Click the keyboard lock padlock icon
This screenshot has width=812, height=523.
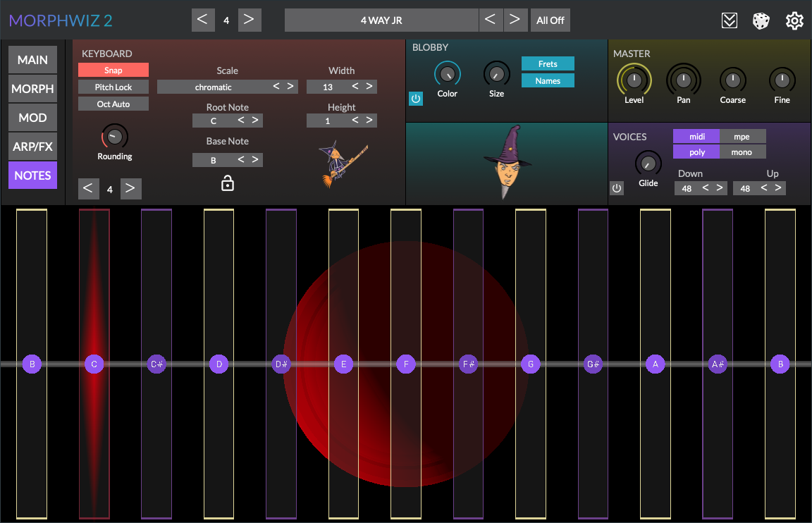tap(228, 184)
